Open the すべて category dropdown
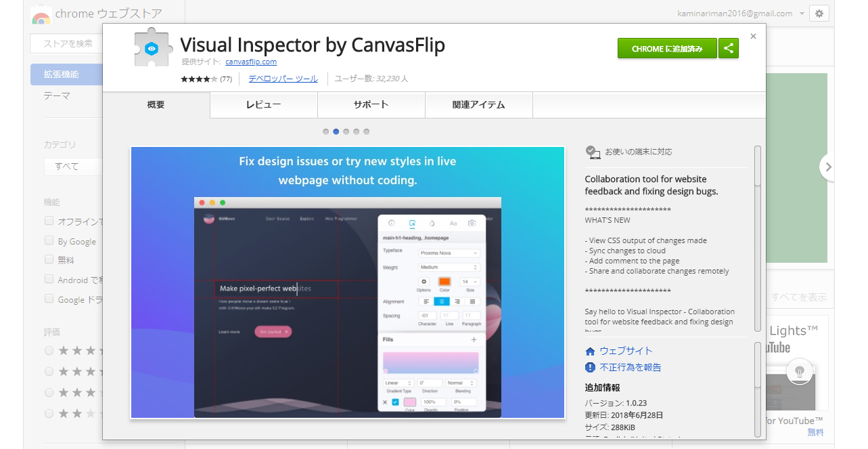This screenshot has height=449, width=868. (x=73, y=167)
